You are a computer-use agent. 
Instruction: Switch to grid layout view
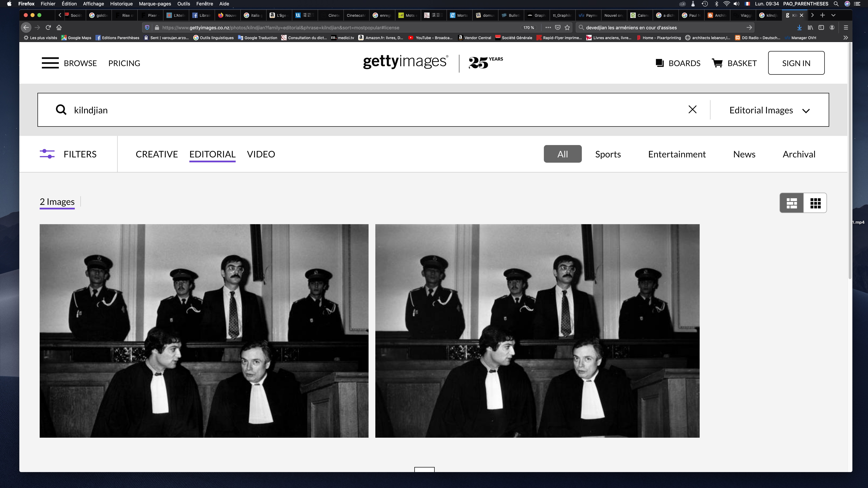coord(815,203)
